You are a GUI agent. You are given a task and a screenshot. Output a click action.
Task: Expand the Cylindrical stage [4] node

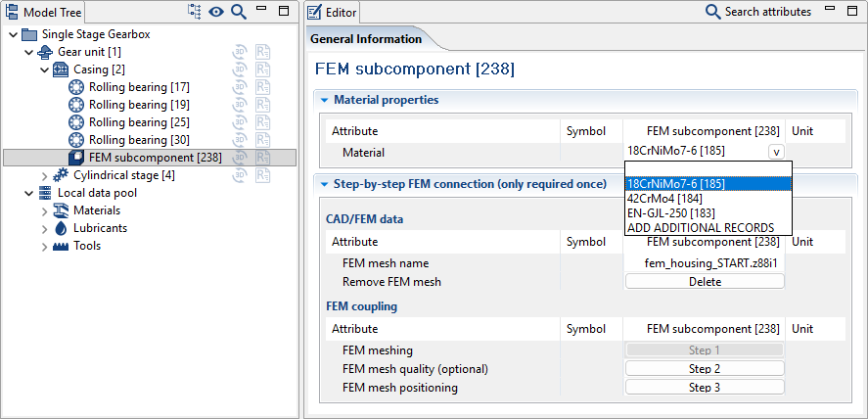pos(44,175)
